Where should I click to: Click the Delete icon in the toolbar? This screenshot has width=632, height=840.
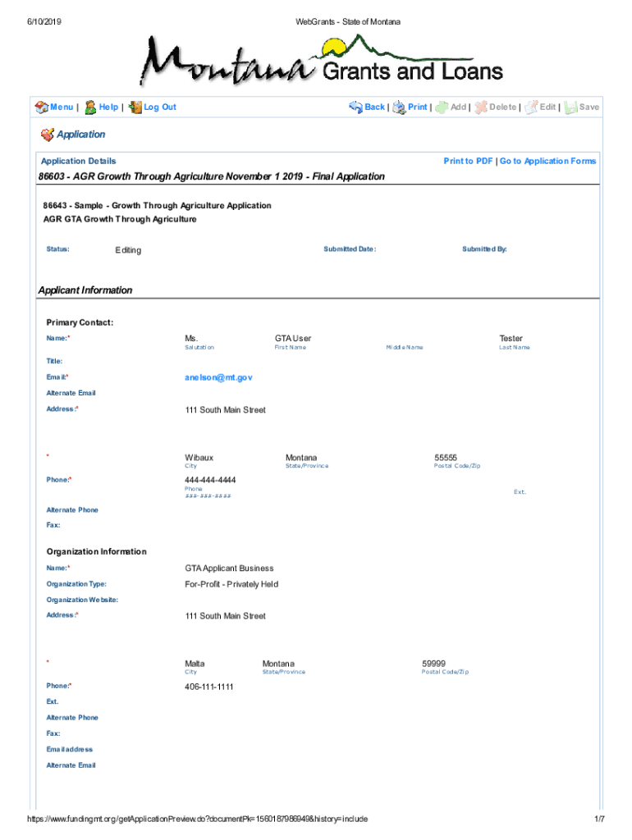click(x=481, y=107)
